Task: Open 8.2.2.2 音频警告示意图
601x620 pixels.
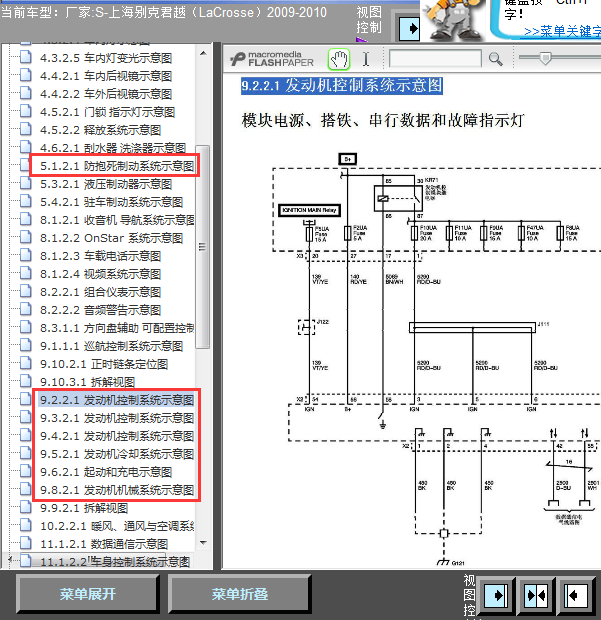Action: click(x=100, y=310)
